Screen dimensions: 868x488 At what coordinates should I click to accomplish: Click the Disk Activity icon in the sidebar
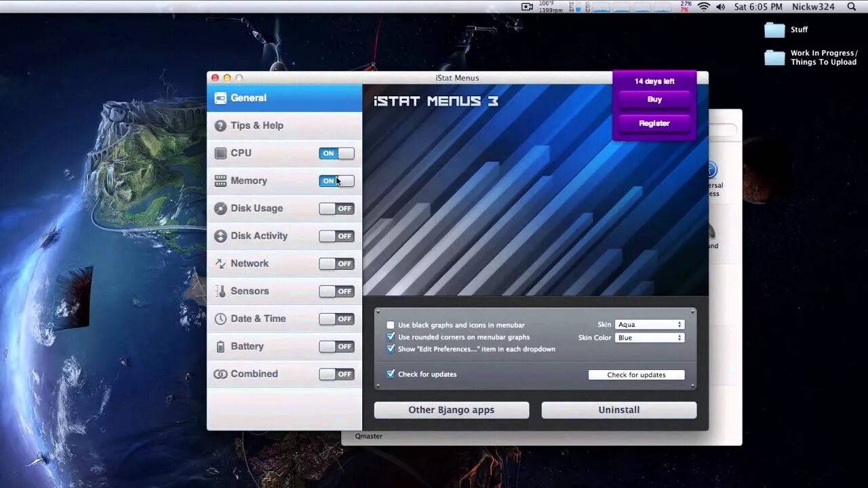pos(220,236)
